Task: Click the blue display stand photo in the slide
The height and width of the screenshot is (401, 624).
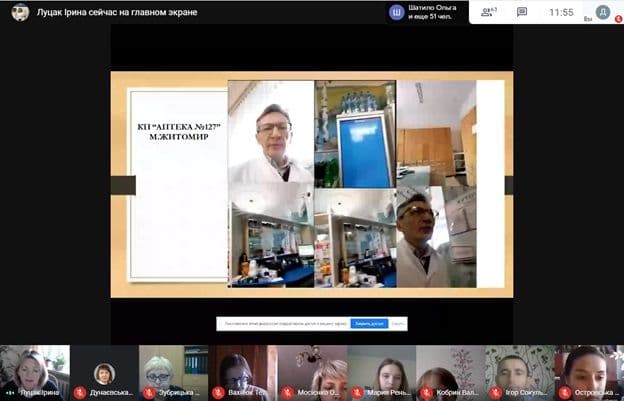Action: (355, 134)
